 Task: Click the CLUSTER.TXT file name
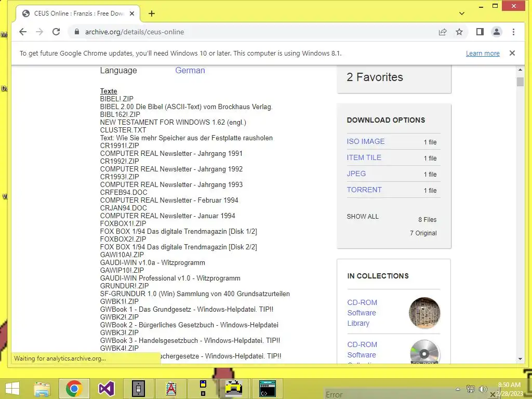123,130
